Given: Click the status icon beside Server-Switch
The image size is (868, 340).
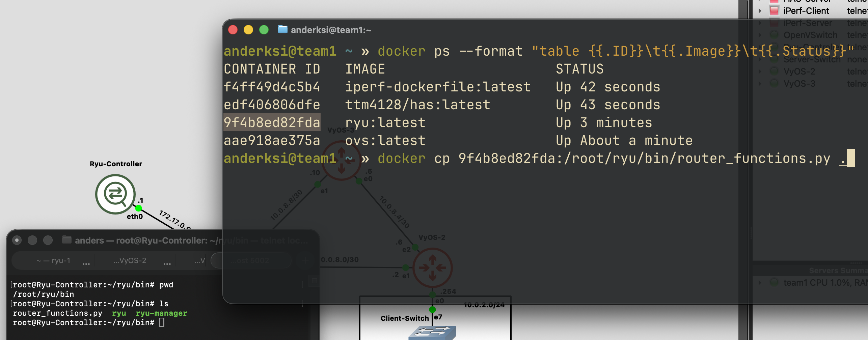Looking at the screenshot, I should click(774, 59).
